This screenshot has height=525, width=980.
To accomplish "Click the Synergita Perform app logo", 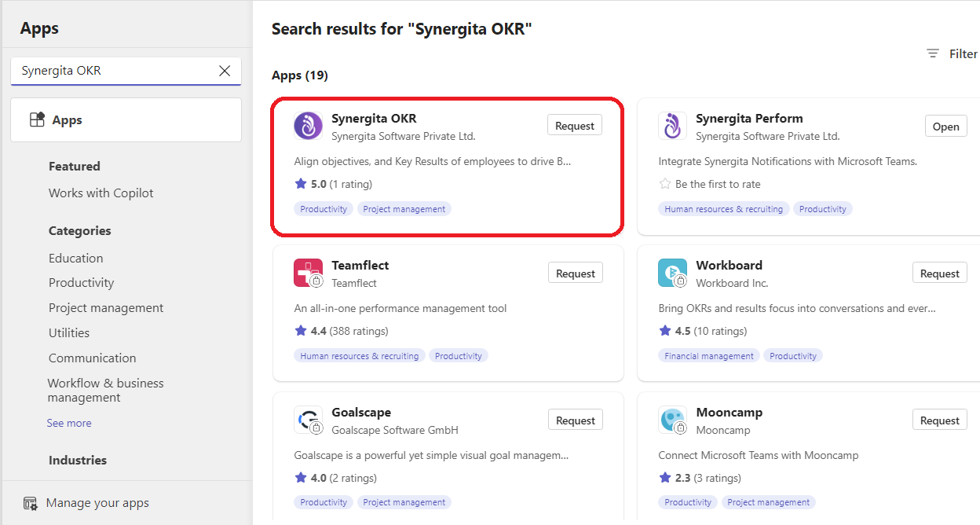I will coord(672,126).
